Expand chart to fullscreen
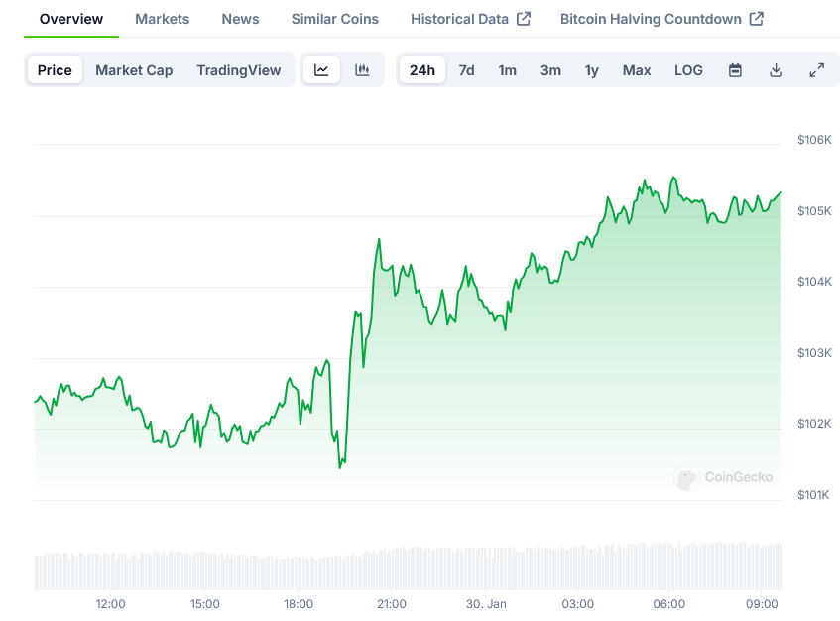This screenshot has width=840, height=621. pos(816,70)
